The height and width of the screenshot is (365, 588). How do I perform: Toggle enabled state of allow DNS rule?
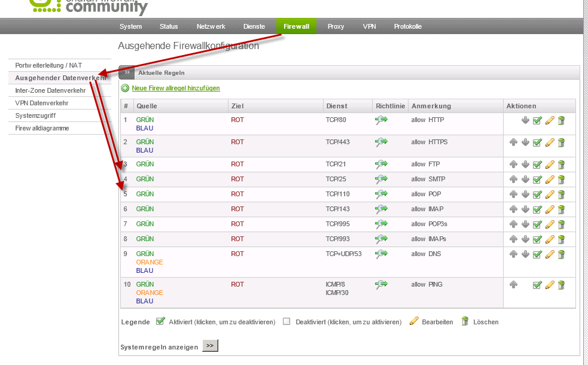pos(537,255)
